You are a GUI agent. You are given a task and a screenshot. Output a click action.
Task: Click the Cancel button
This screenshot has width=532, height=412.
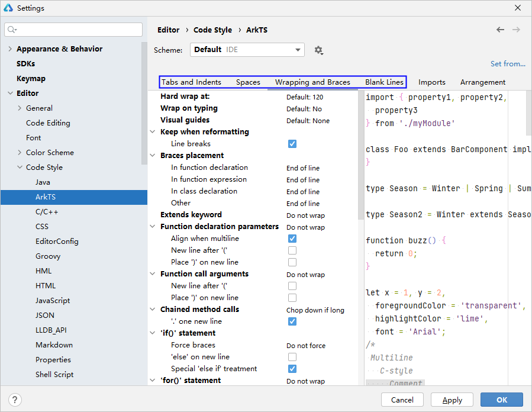[x=402, y=400]
